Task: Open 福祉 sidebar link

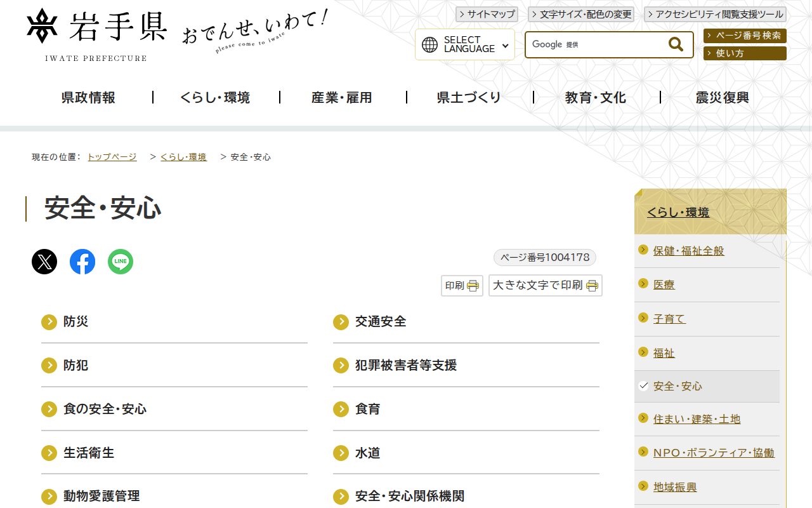Action: pyautogui.click(x=664, y=353)
